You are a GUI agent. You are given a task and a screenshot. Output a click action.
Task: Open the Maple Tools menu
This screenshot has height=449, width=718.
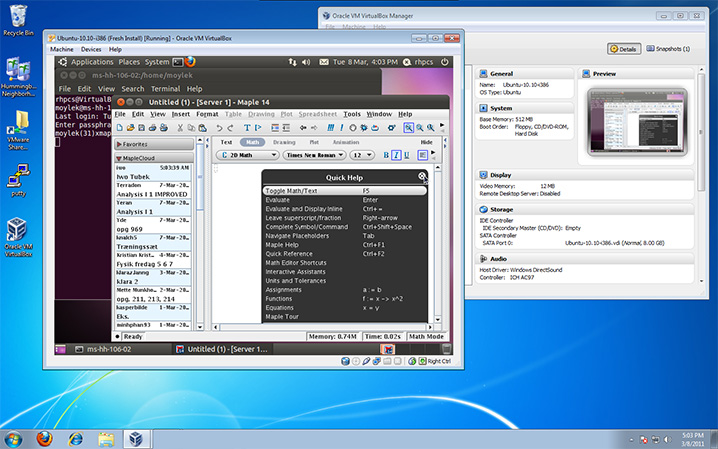coord(352,114)
